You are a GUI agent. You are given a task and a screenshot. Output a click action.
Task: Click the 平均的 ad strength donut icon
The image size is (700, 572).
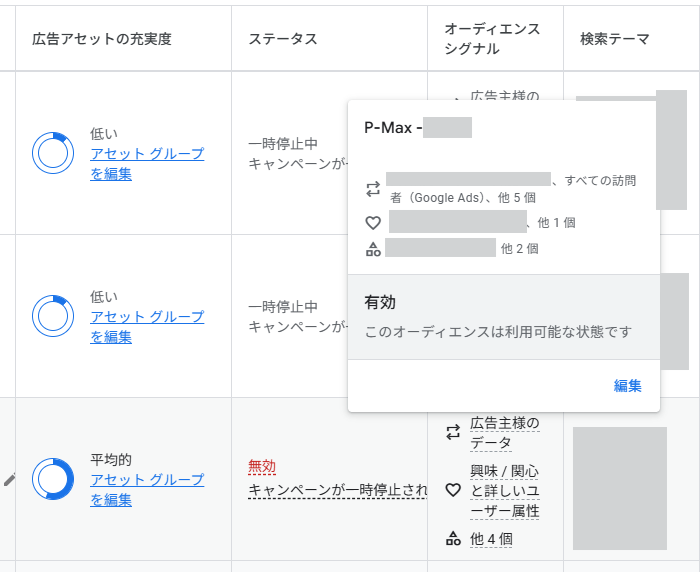click(52, 479)
